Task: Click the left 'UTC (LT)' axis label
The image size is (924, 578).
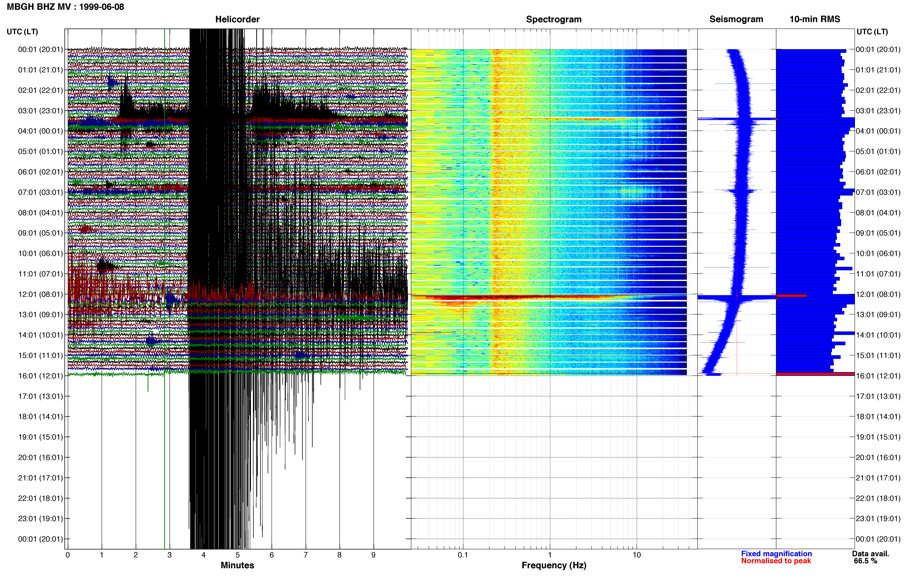Action: click(22, 31)
